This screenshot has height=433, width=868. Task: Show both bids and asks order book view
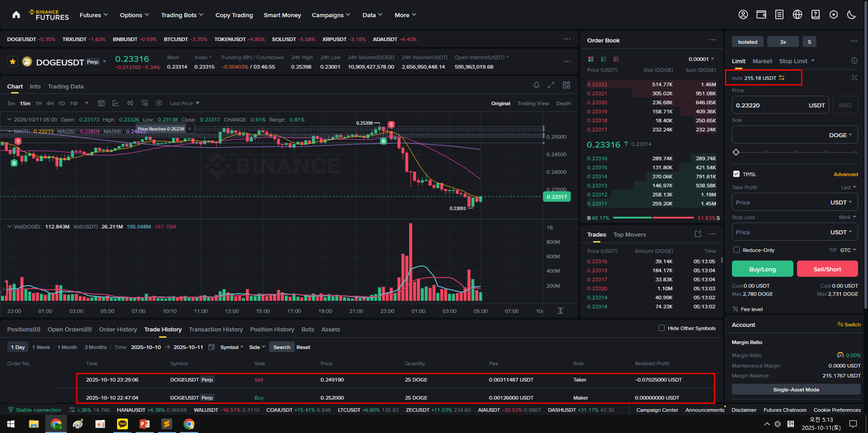(591, 59)
